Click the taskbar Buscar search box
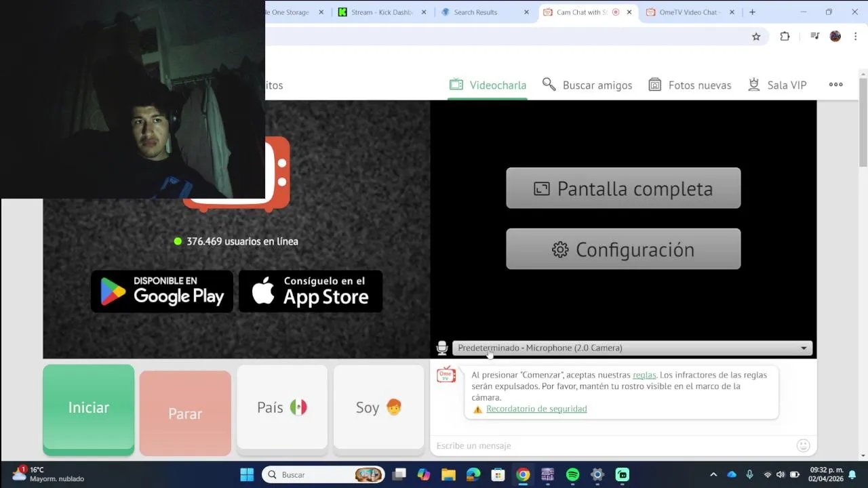The width and height of the screenshot is (868, 488). [x=323, y=474]
